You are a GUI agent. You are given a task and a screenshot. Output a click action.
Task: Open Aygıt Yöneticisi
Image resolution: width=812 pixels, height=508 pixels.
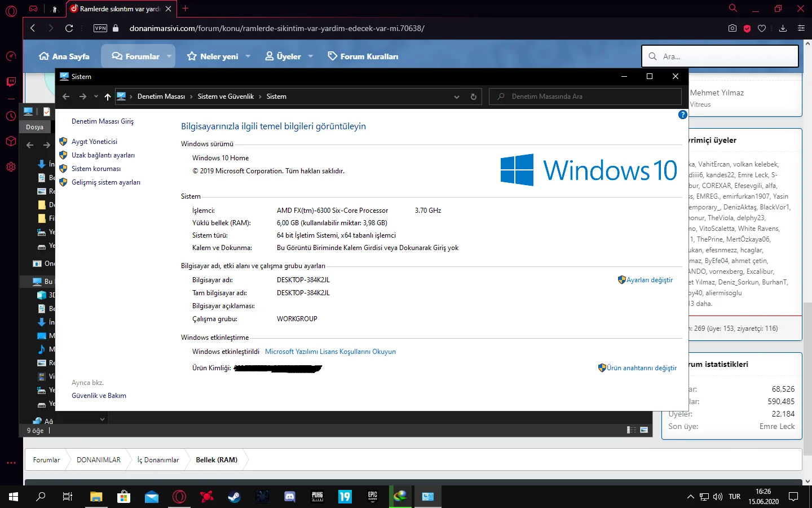pos(94,142)
